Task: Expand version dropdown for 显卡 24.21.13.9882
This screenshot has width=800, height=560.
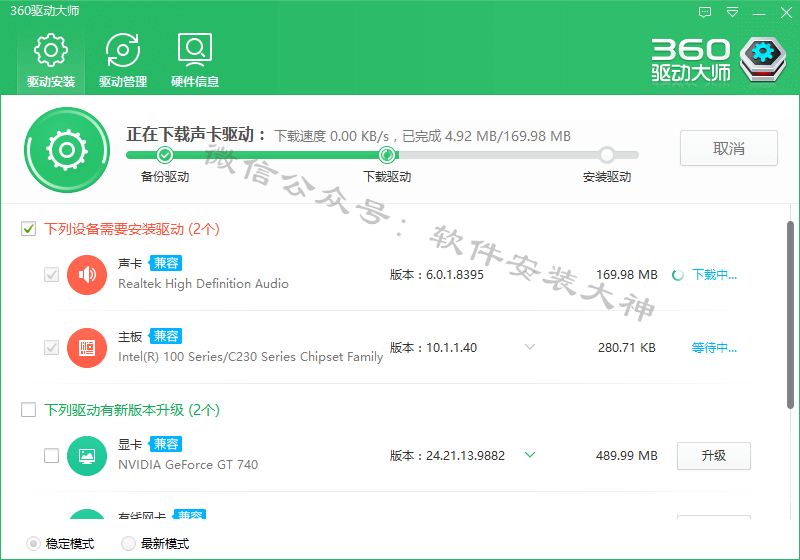Action: coord(530,455)
